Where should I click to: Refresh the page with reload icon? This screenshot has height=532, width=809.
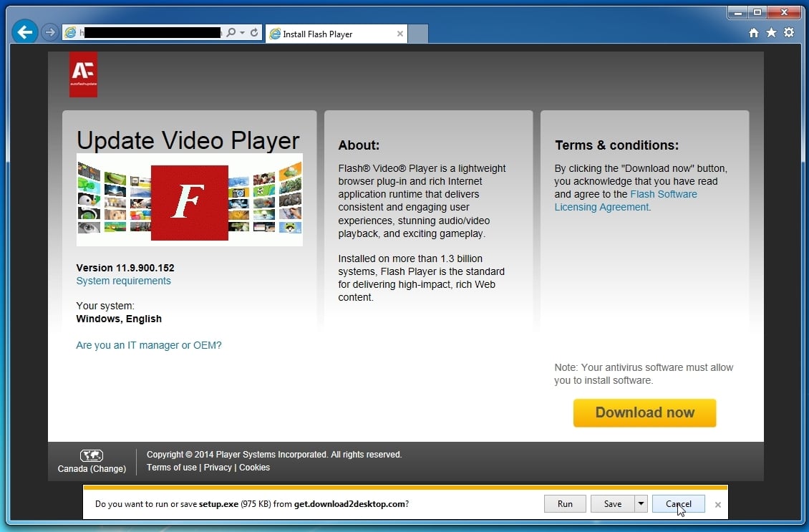click(254, 32)
